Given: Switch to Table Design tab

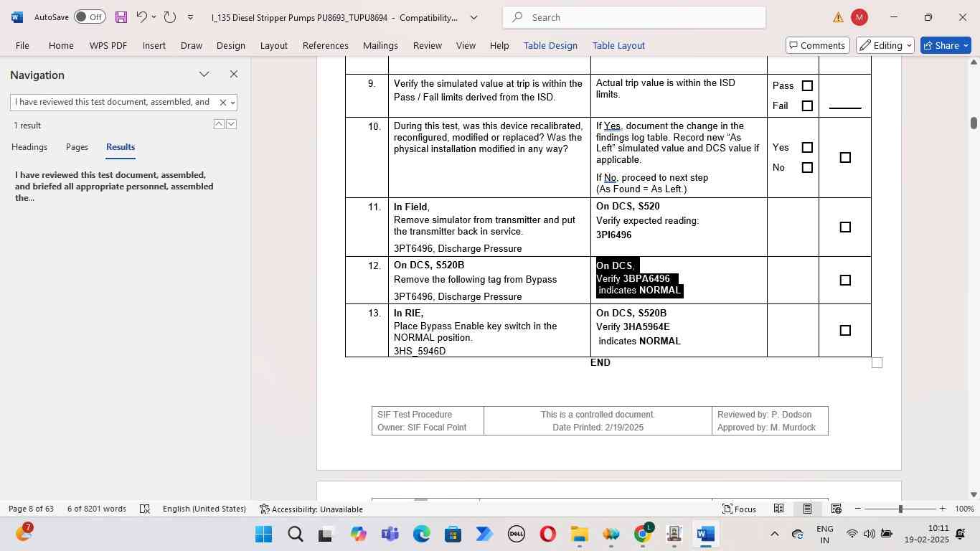Looking at the screenshot, I should coord(550,45).
